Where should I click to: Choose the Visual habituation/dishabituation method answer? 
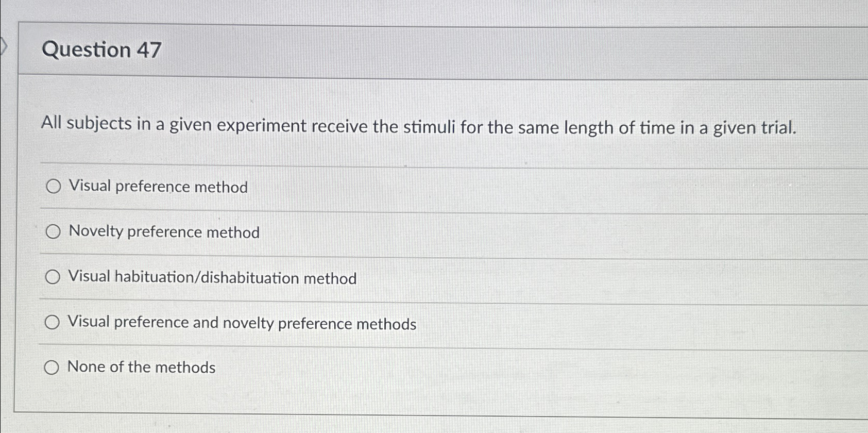[x=53, y=277]
